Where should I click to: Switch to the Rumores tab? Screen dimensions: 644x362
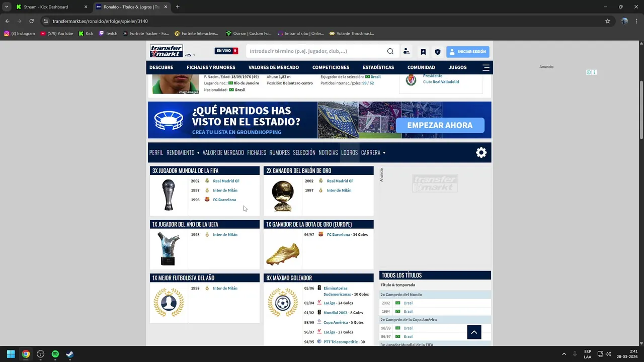point(279,152)
